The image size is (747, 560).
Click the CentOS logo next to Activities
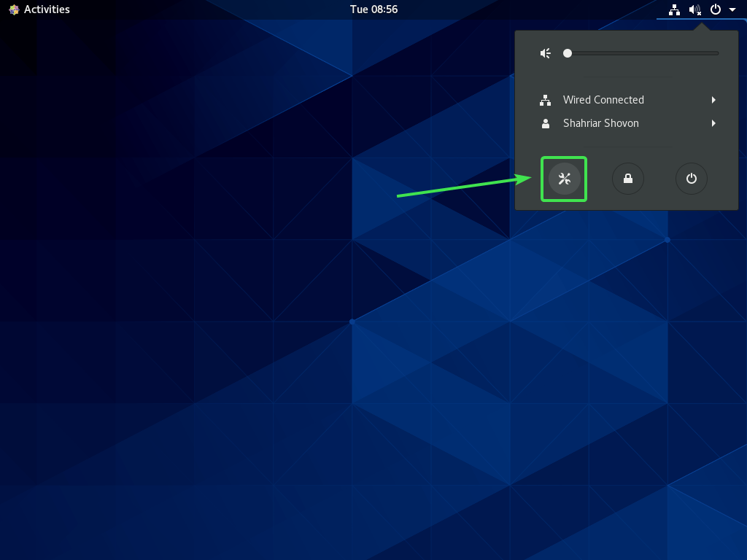coord(14,9)
